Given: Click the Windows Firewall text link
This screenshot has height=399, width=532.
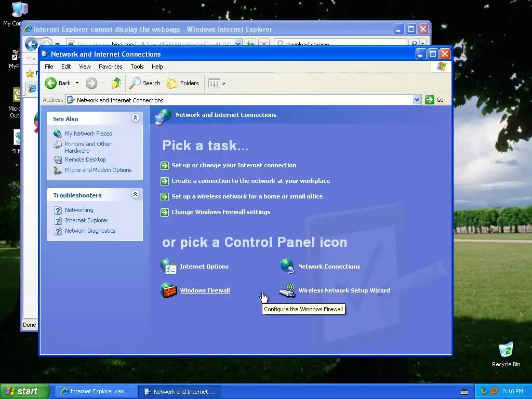Looking at the screenshot, I should pos(205,290).
